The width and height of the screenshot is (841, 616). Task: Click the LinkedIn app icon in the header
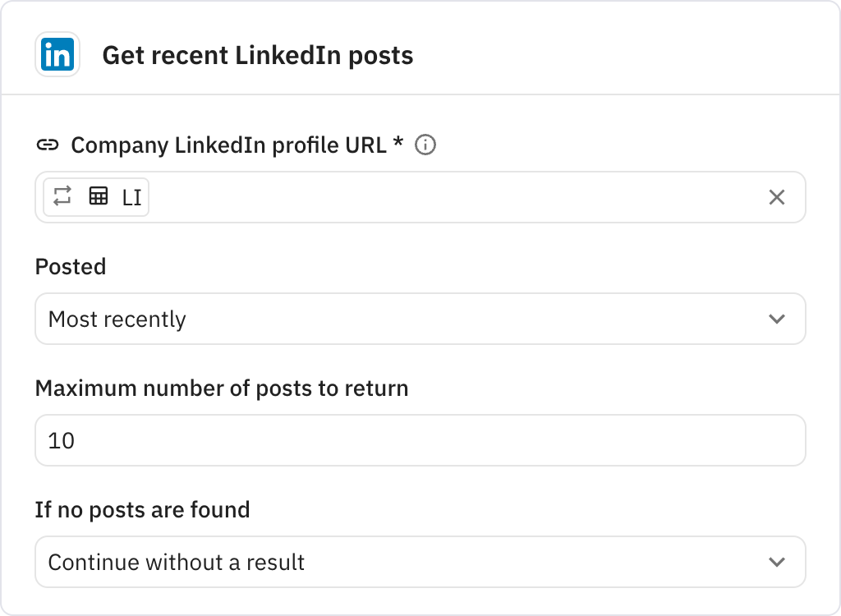55,55
